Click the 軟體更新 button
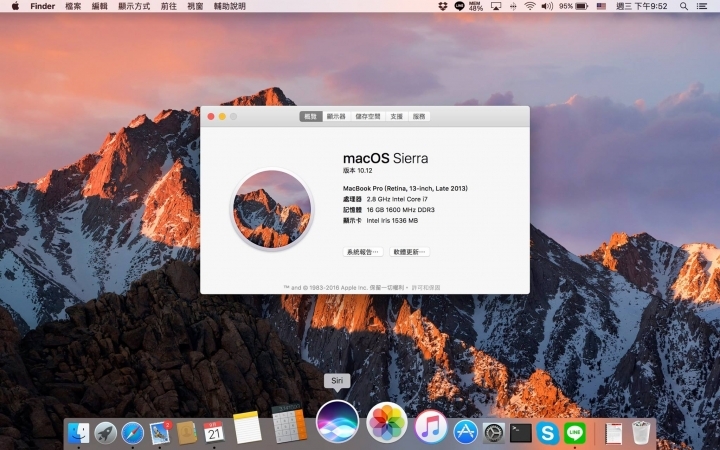 (410, 252)
